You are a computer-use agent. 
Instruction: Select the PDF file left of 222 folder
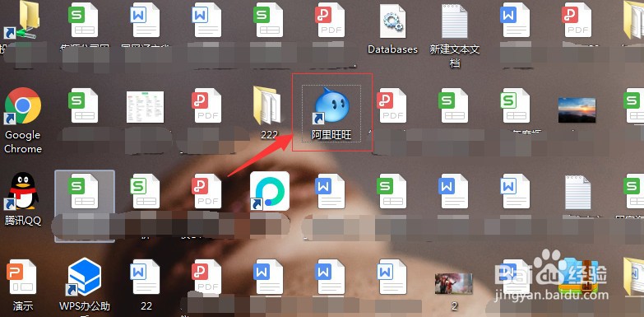[x=206, y=105]
